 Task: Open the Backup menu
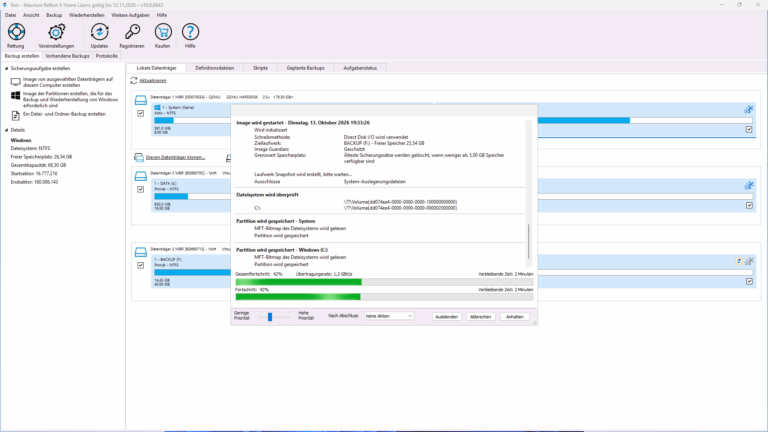54,15
